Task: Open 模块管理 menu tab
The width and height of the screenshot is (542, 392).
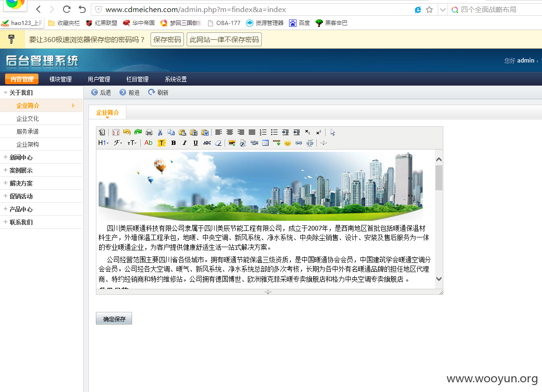Action: click(x=61, y=79)
